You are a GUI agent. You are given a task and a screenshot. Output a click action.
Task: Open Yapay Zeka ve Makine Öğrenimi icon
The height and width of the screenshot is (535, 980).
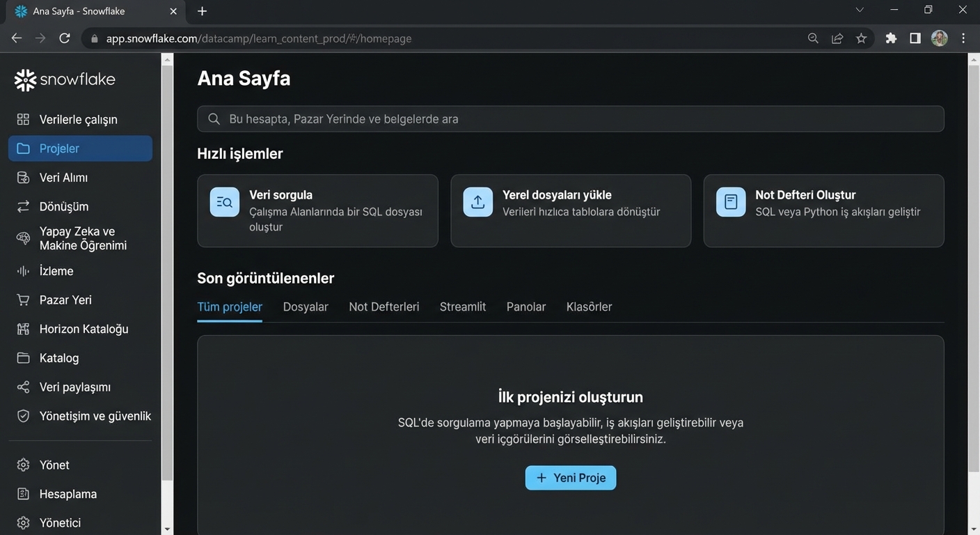(23, 238)
